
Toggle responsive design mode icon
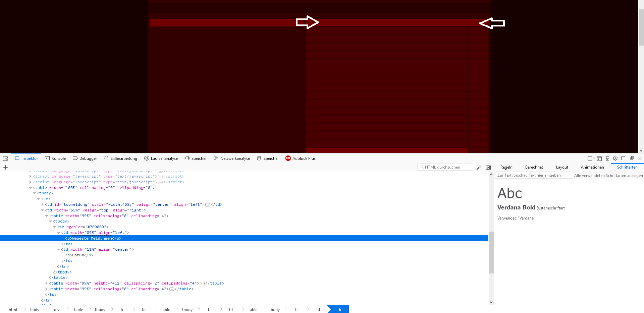click(x=607, y=159)
